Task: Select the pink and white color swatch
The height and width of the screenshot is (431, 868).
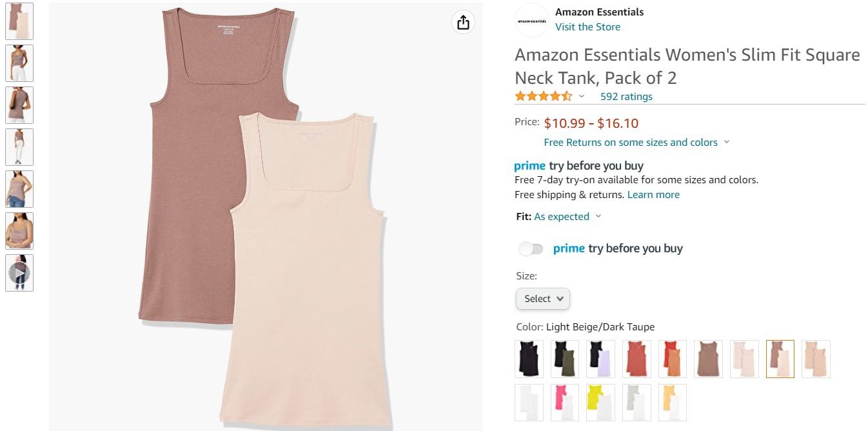Action: 566,403
